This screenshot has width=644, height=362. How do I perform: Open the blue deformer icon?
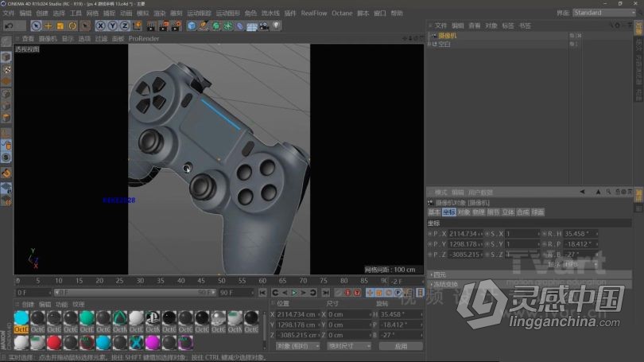tap(240, 26)
